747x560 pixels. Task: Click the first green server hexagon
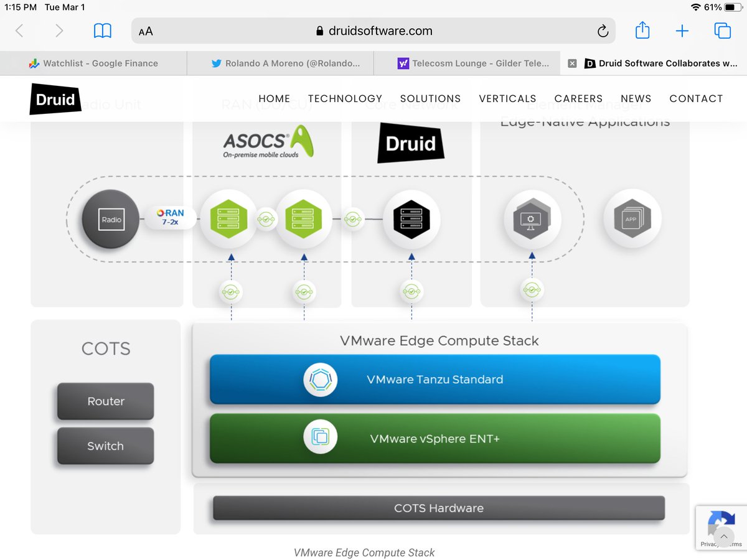pyautogui.click(x=229, y=219)
